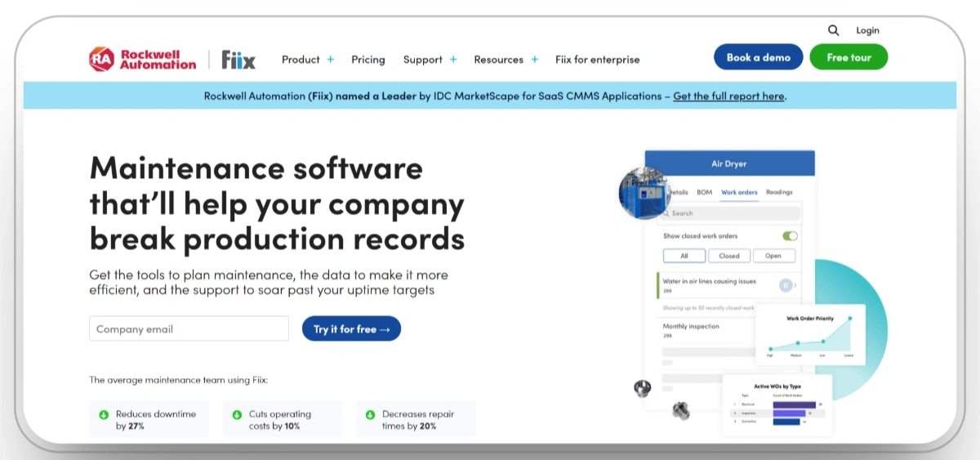
Task: Click the search magnifier icon
Action: 833,30
